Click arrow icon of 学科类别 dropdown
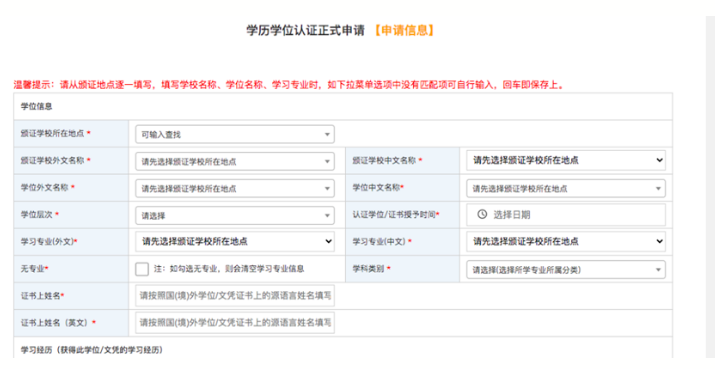This screenshot has height=369, width=715. [x=658, y=270]
